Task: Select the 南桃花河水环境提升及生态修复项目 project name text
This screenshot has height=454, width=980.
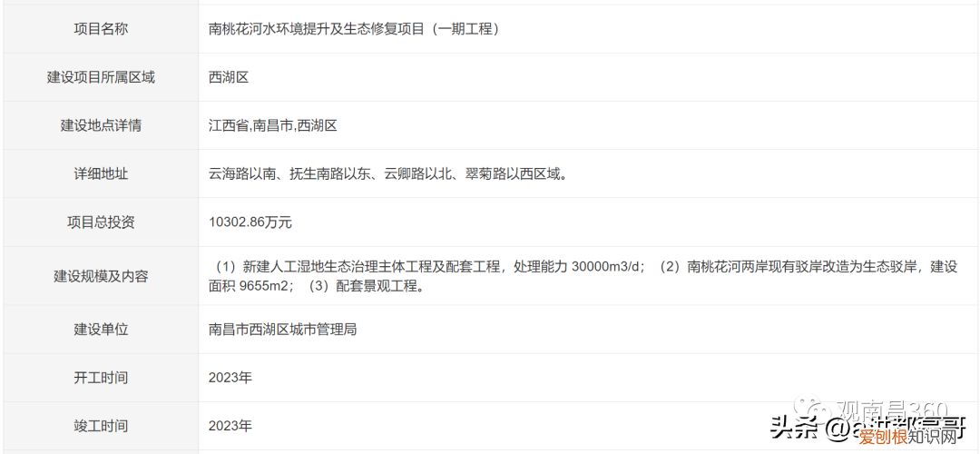Action: pos(355,29)
